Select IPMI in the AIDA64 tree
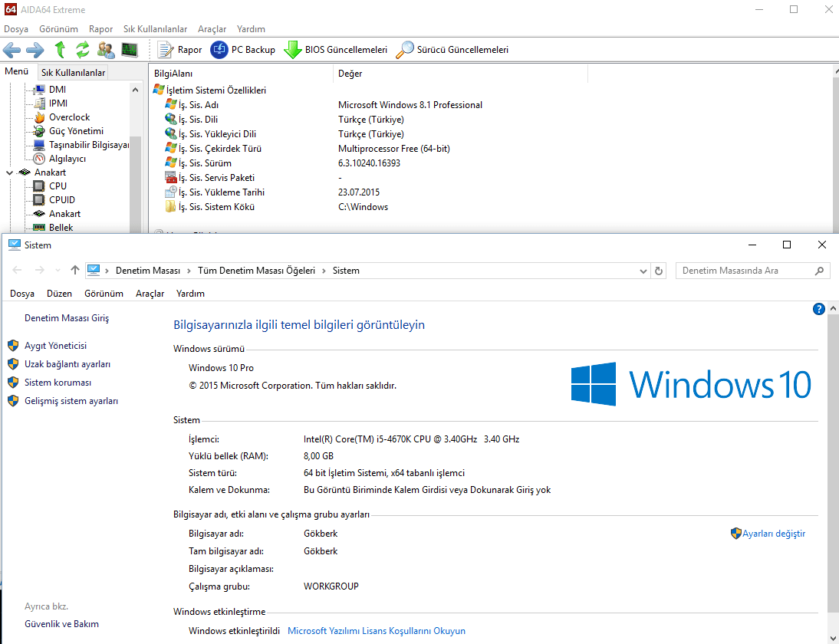Viewport: 839px width, 644px height. click(58, 103)
